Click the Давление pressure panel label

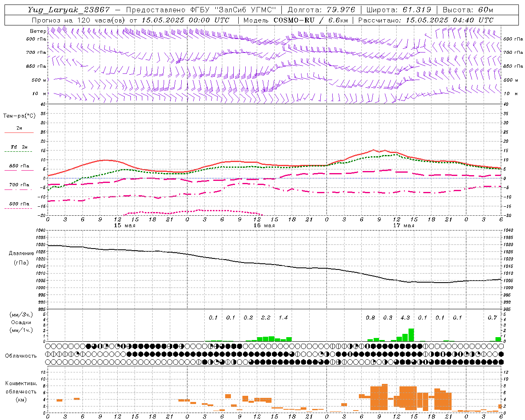pos(21,253)
